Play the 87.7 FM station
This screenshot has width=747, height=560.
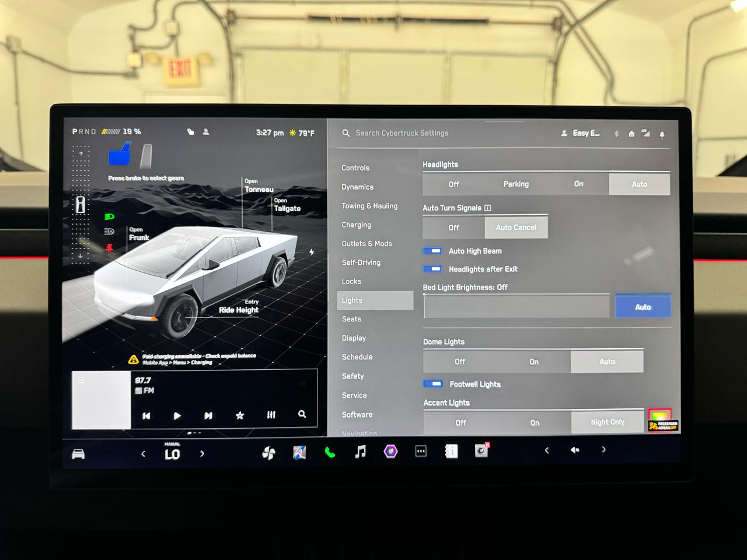coord(177,416)
